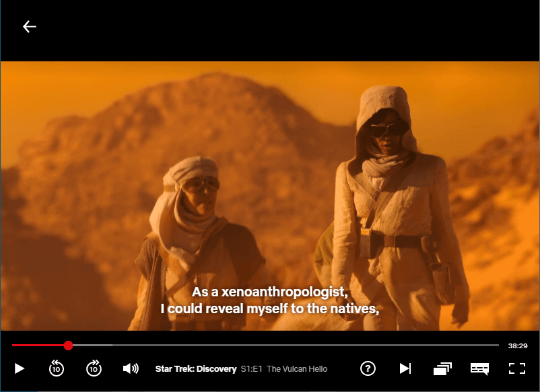Click the video frame to toggle playback
This screenshot has width=540, height=392.
(x=270, y=195)
